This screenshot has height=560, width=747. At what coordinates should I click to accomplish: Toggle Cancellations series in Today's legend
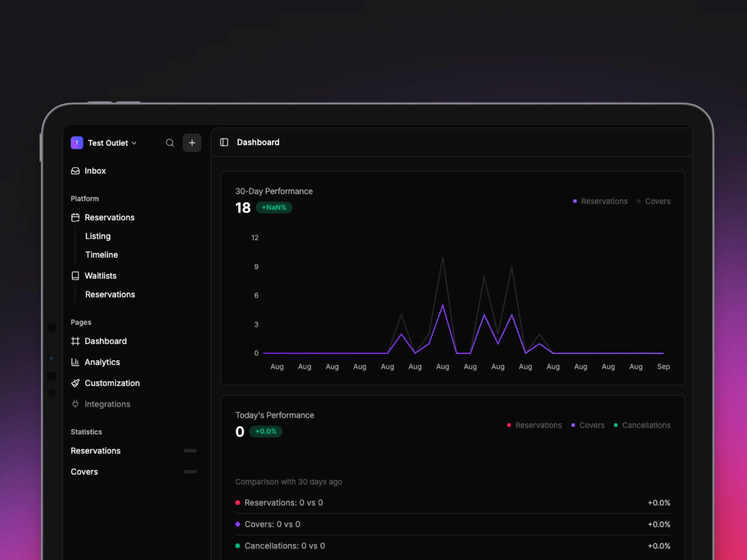(642, 425)
